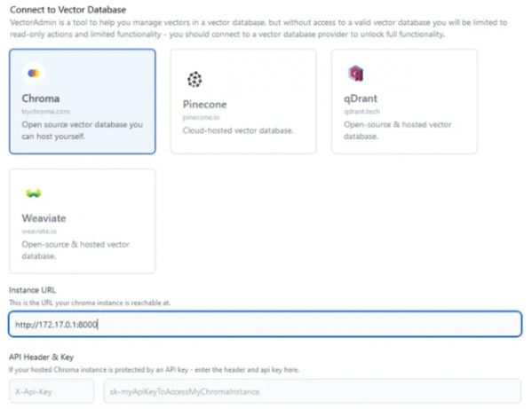This screenshot has height=409, width=532.
Task: Choose Pinecone as vector database provider
Action: click(243, 101)
